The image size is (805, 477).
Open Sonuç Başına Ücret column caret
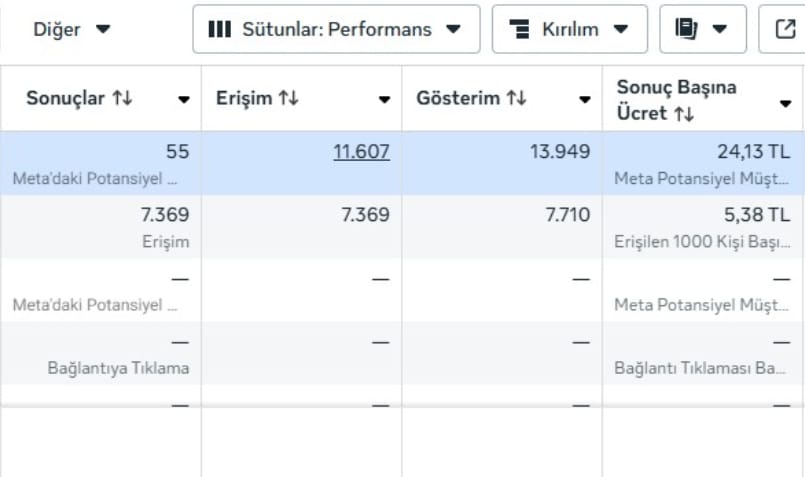point(785,104)
